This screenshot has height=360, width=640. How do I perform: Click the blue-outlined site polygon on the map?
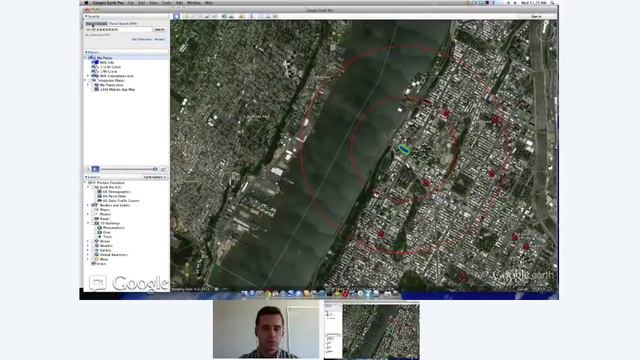click(405, 150)
